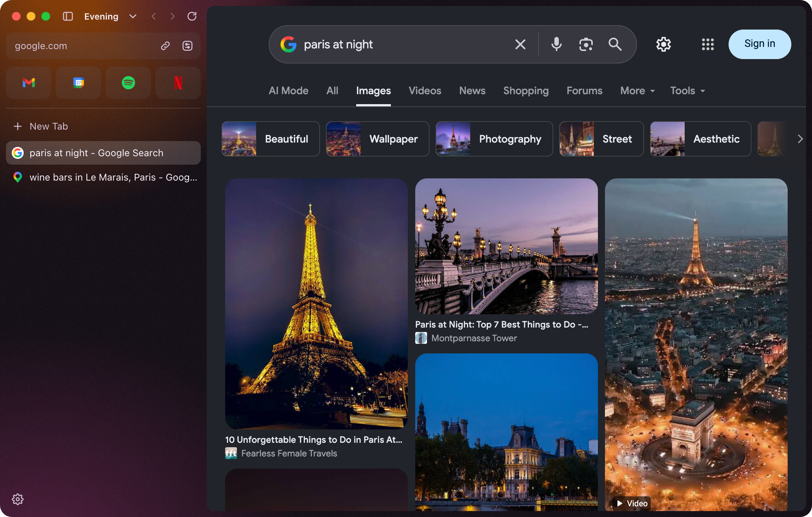Screen dimensions: 812x517
Task: Select the Photography filter chip
Action: (x=494, y=139)
